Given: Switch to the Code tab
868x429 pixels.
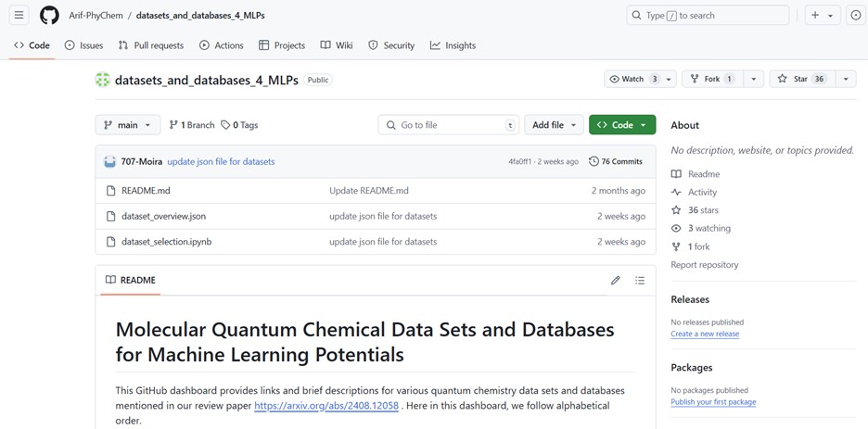Looking at the screenshot, I should [x=32, y=45].
